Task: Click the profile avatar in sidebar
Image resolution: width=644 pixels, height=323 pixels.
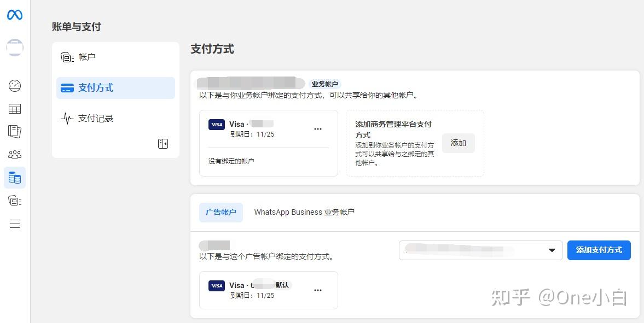Action: (x=15, y=48)
